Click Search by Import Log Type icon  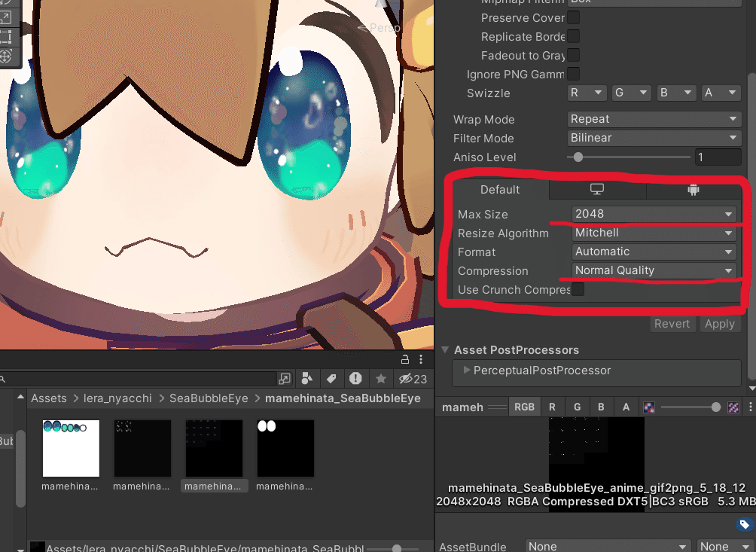356,379
